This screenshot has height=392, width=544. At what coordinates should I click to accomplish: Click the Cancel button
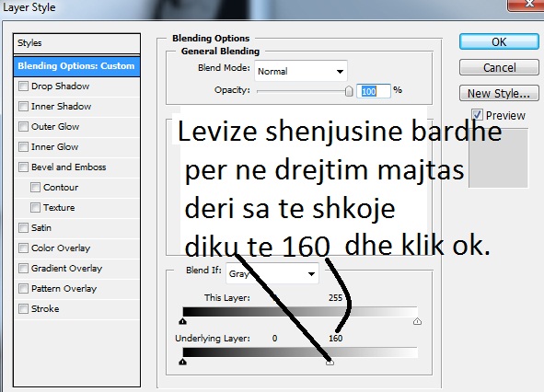point(499,67)
